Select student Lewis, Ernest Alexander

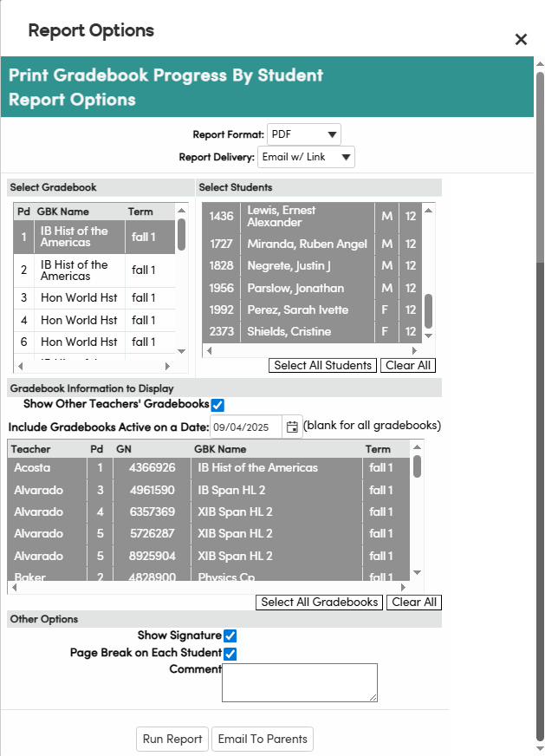pyautogui.click(x=312, y=216)
